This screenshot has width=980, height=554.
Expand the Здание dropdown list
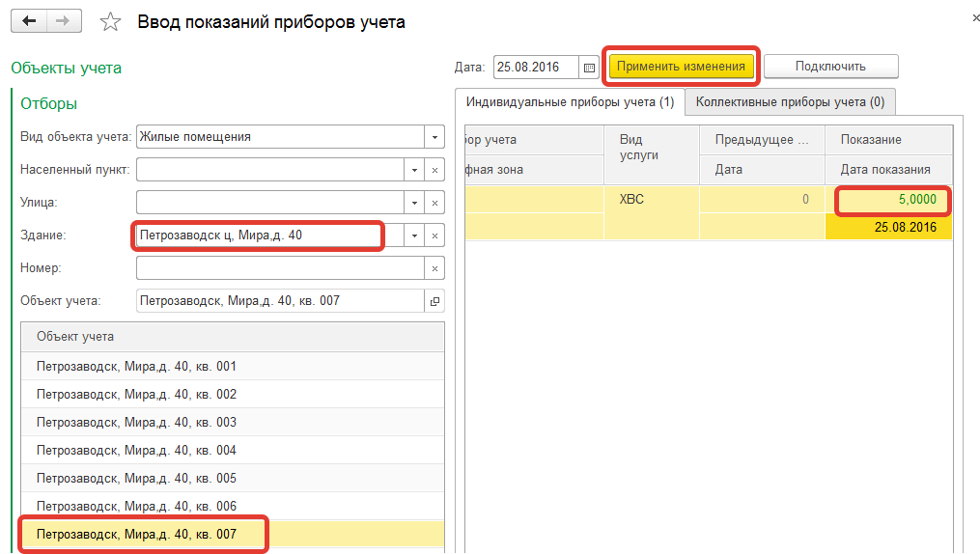pyautogui.click(x=415, y=235)
